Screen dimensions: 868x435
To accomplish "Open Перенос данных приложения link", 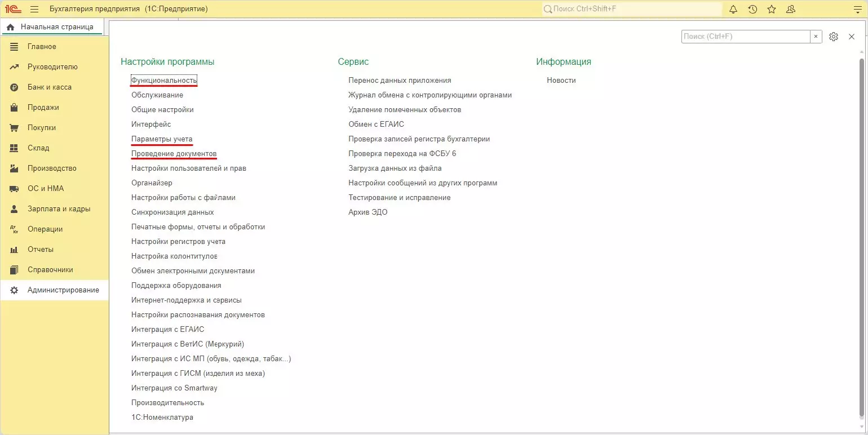I will click(x=400, y=81).
